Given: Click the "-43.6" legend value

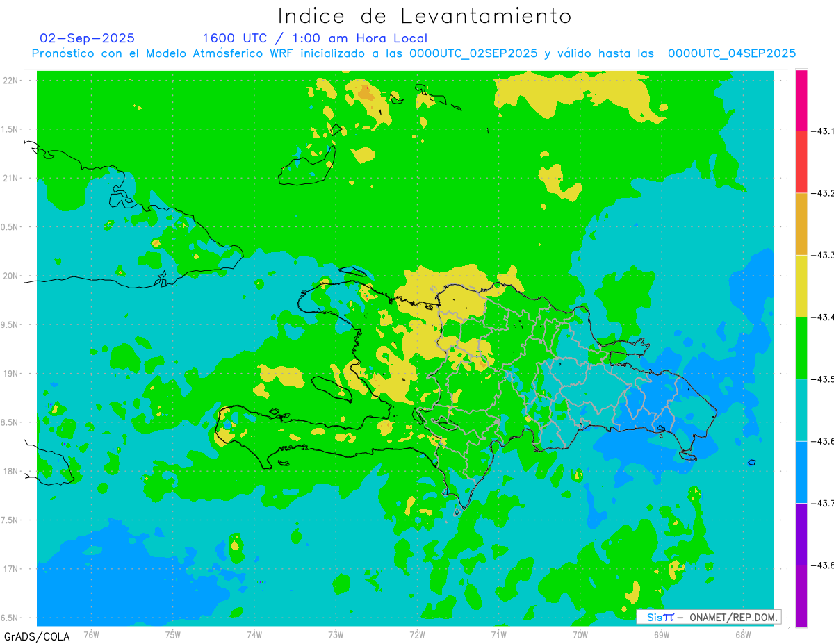Looking at the screenshot, I should [x=824, y=441].
